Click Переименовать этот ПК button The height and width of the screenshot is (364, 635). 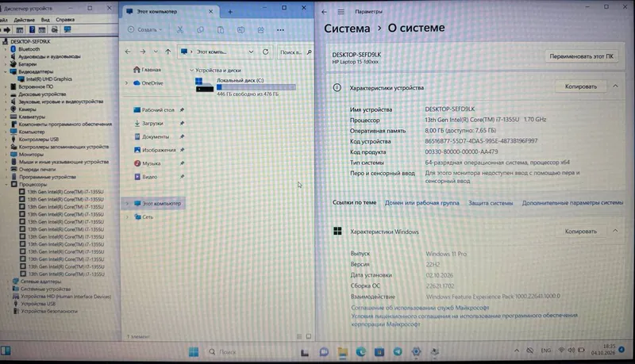pyautogui.click(x=582, y=56)
